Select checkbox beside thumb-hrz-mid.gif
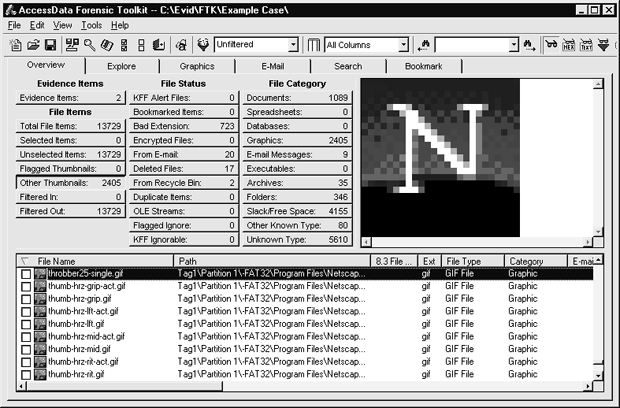This screenshot has height=408, width=620. point(26,349)
